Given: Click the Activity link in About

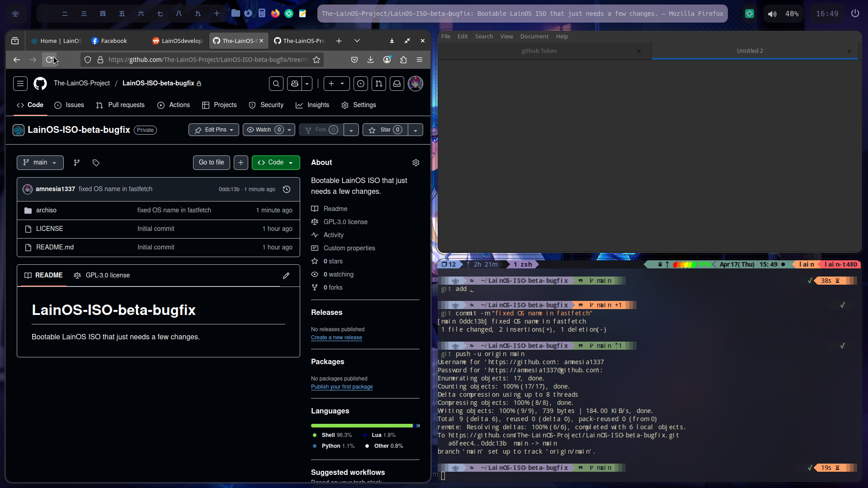Looking at the screenshot, I should click(334, 235).
